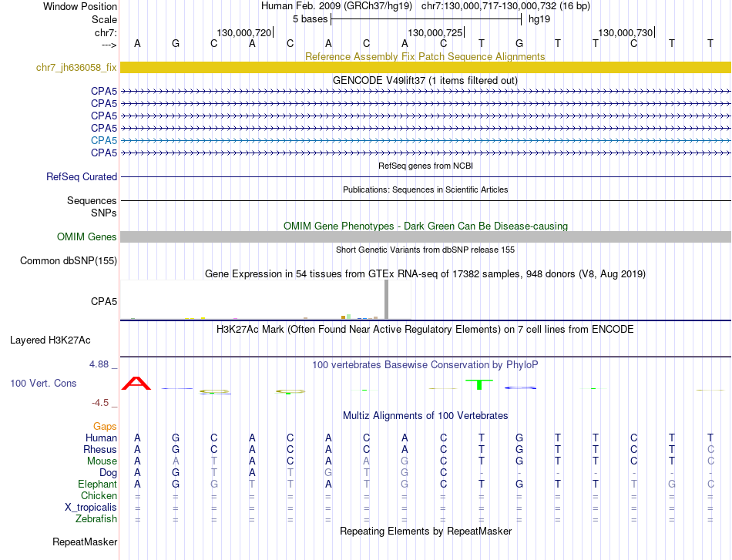Image resolution: width=732 pixels, height=560 pixels.
Task: Select the "Rhesus" alignment row label
Action: (x=100, y=449)
